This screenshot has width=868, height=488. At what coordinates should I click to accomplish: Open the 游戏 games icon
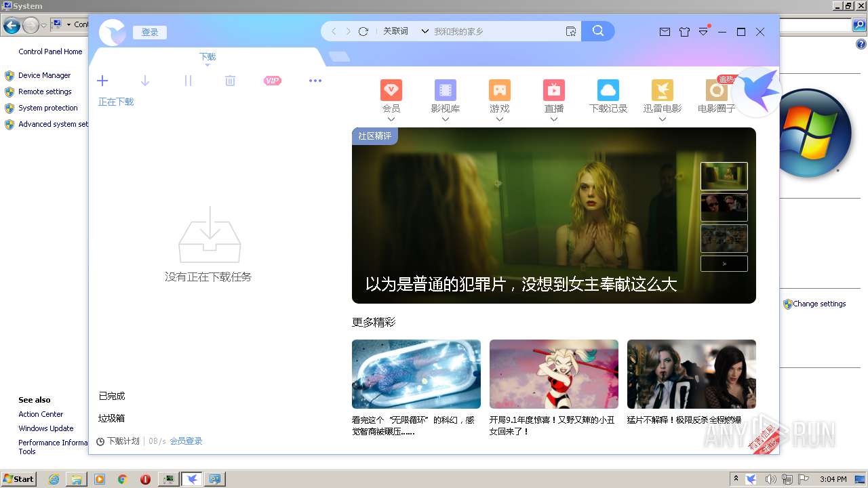coord(500,90)
